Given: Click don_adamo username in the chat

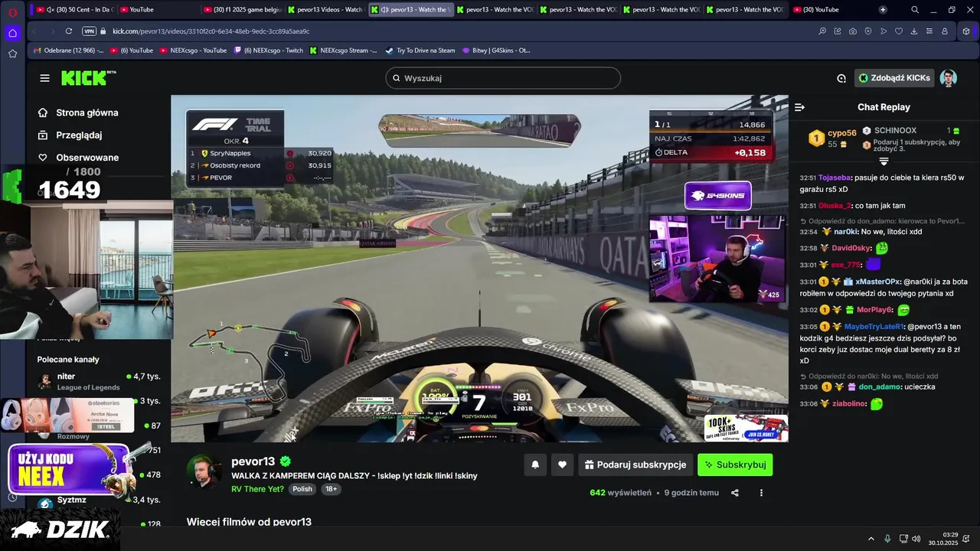Looking at the screenshot, I should click(x=880, y=387).
